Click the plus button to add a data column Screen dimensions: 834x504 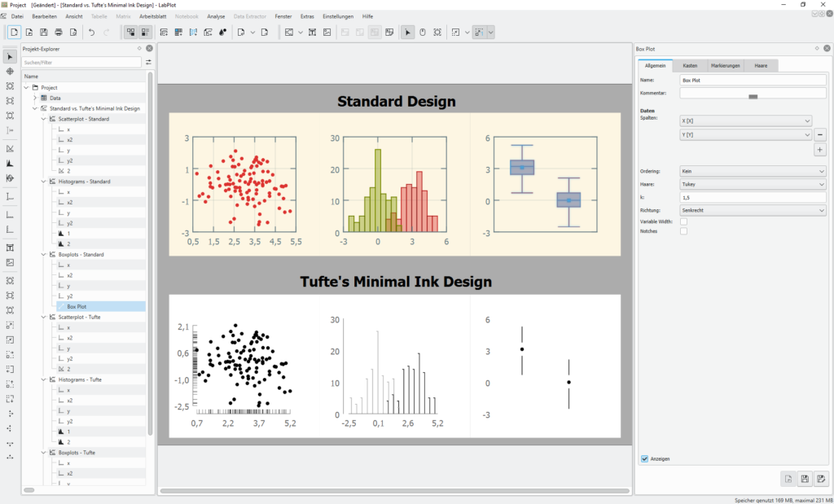[x=820, y=150]
